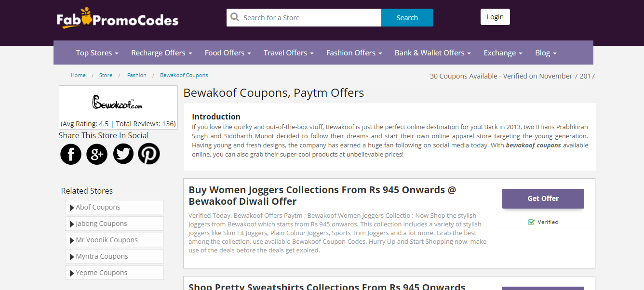Click '30 Coupons Available' verified text
The width and height of the screenshot is (644, 290).
512,76
